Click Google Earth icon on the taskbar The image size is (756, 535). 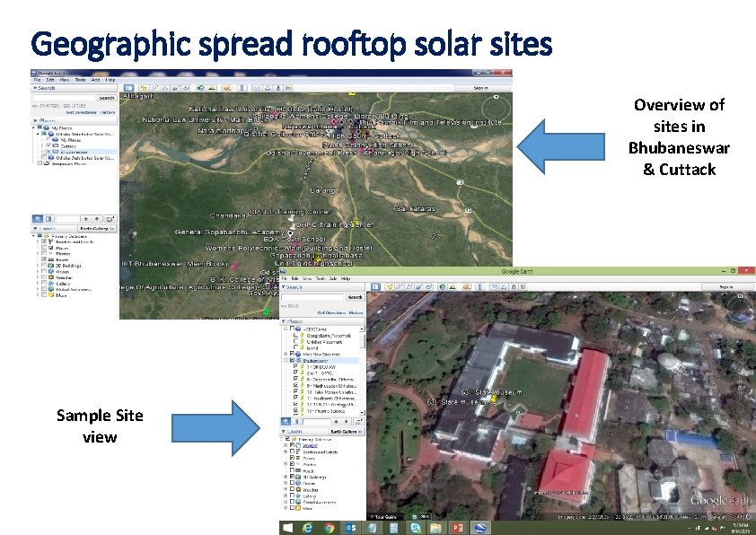coord(479,528)
